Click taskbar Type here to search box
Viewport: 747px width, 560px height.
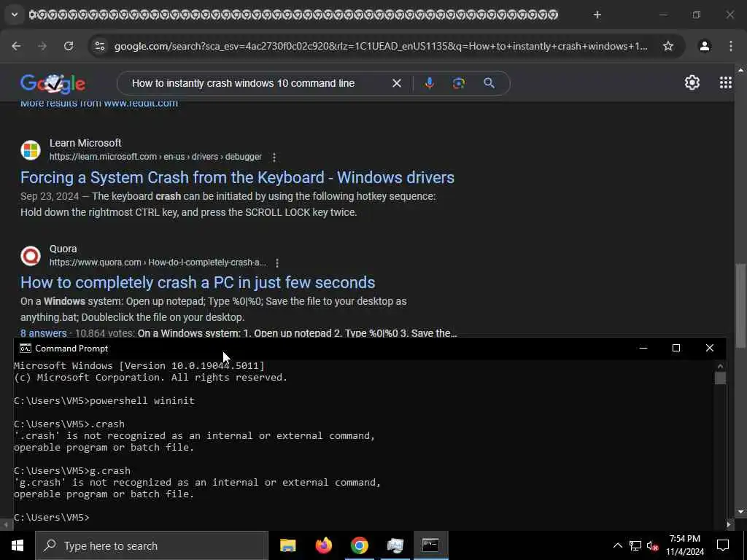pos(152,545)
